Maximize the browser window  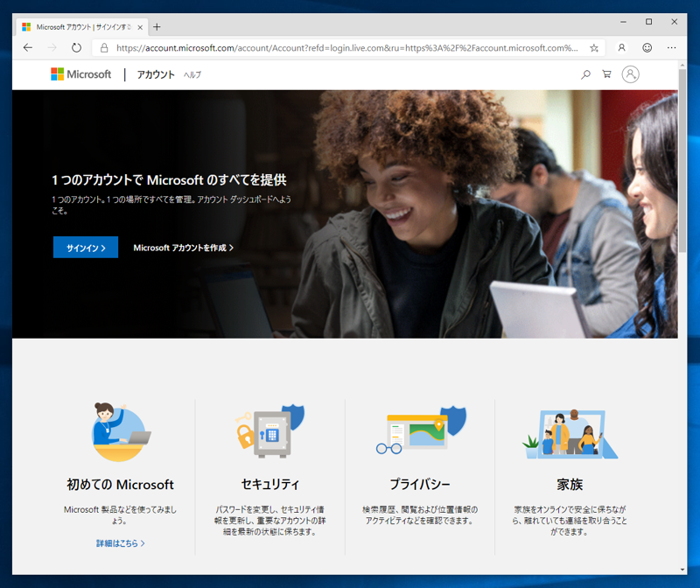[x=648, y=21]
